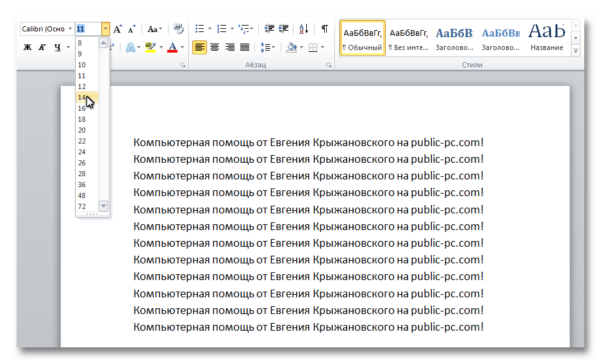Expand the Styles gallery More button

point(576,51)
